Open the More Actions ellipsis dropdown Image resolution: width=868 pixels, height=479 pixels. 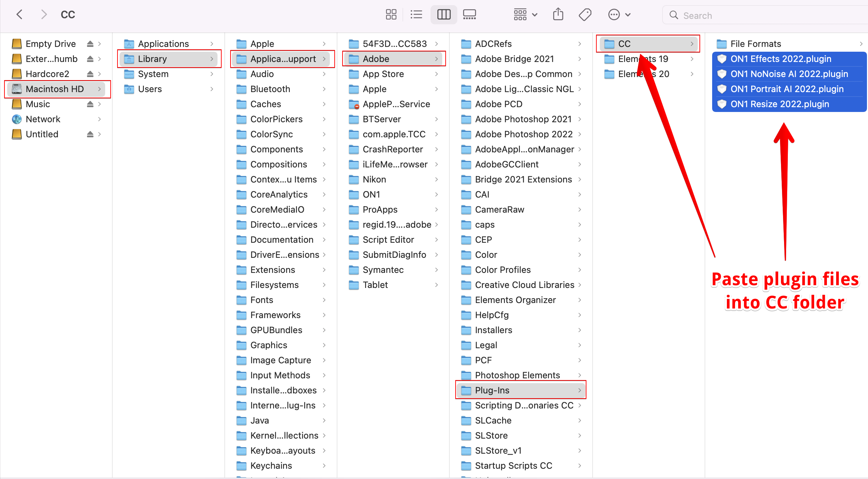tap(619, 15)
